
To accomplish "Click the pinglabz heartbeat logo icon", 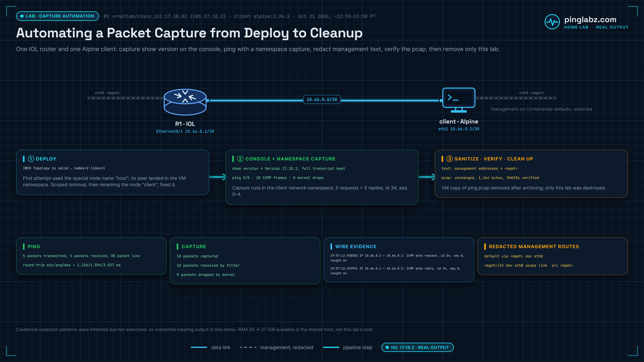I will [x=552, y=22].
